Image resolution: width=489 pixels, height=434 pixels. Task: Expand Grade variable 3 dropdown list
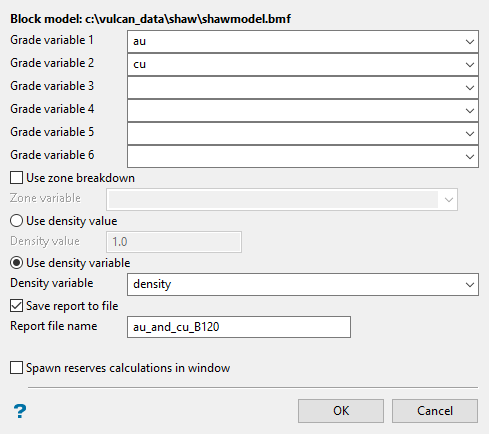pyautogui.click(x=470, y=88)
